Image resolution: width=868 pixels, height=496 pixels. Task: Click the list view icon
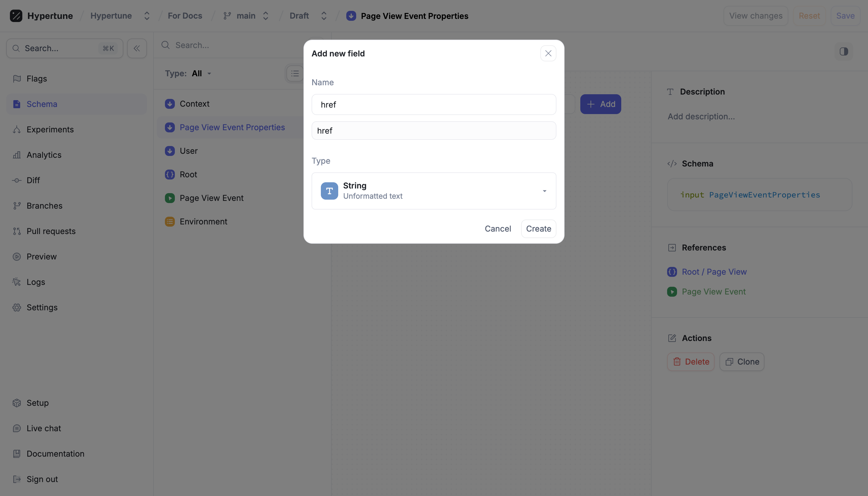(295, 73)
